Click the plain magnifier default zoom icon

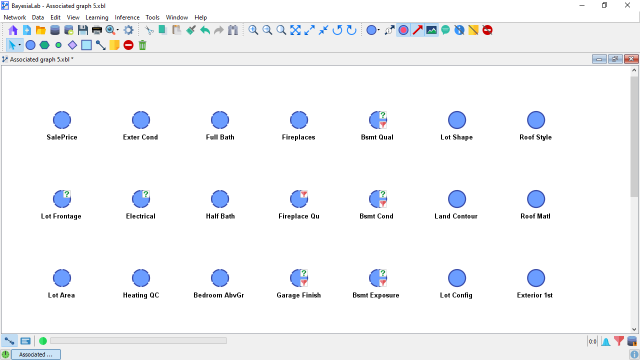(x=281, y=30)
